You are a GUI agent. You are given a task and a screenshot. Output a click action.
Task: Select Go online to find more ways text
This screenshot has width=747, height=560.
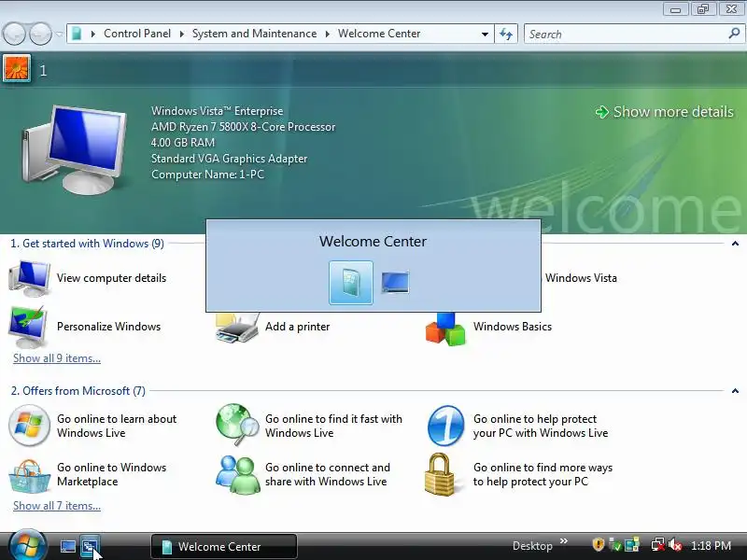543,474
